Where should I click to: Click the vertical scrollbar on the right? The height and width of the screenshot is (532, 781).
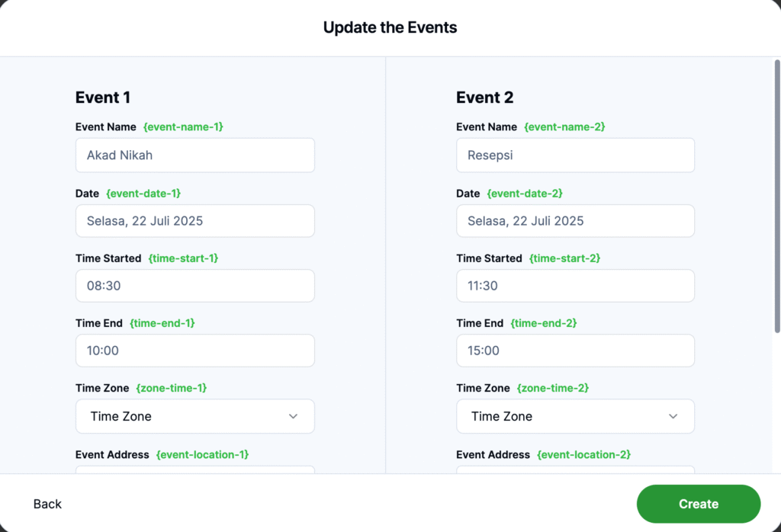pyautogui.click(x=777, y=196)
